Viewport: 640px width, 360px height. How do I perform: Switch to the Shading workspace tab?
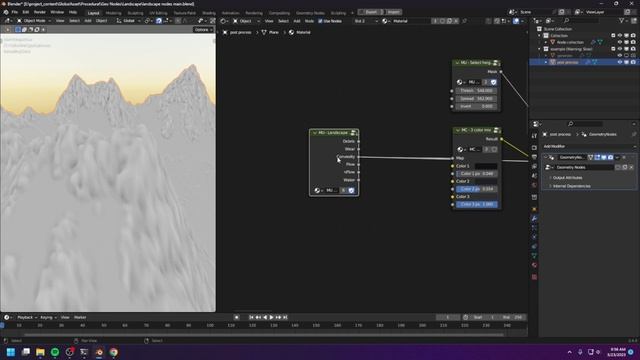click(x=209, y=13)
